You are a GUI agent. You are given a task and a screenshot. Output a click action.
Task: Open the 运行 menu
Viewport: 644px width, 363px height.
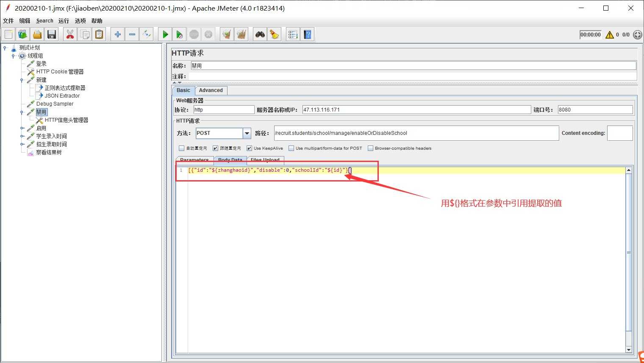tap(64, 21)
